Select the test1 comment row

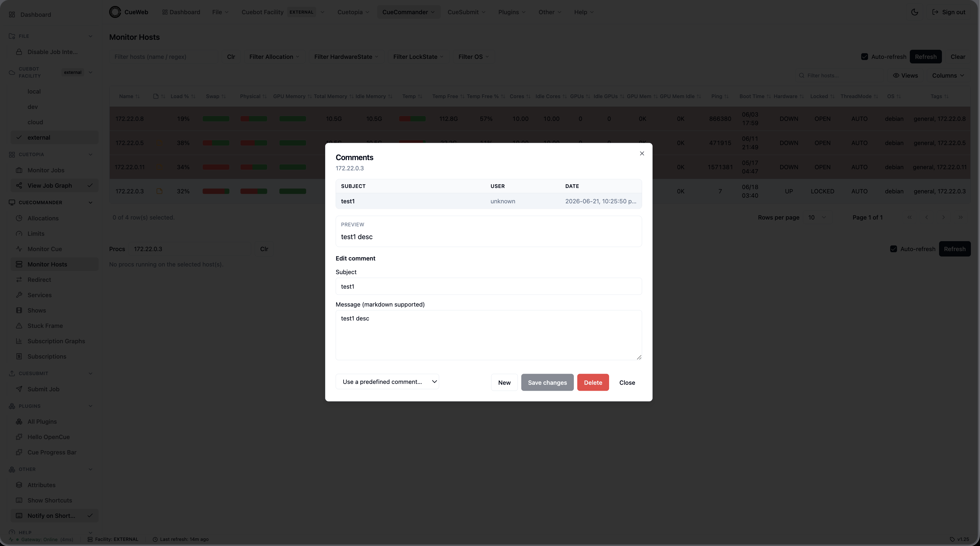point(489,201)
